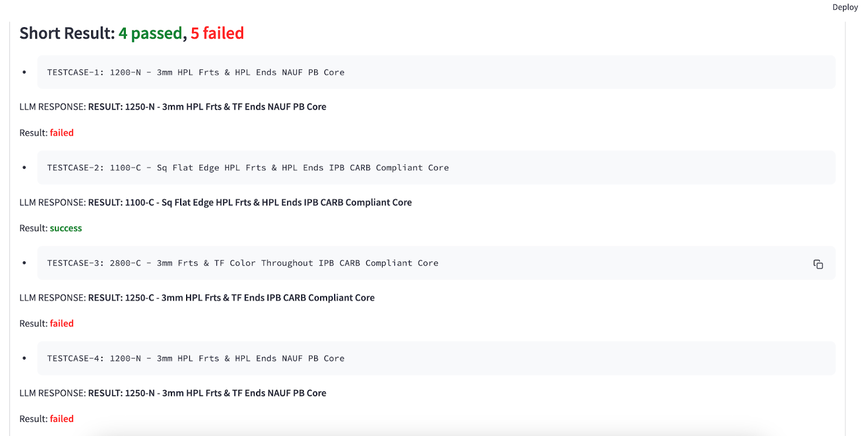Image resolution: width=868 pixels, height=436 pixels.
Task: Click the green 'success' result for TESTCASE-2
Action: pyautogui.click(x=66, y=228)
